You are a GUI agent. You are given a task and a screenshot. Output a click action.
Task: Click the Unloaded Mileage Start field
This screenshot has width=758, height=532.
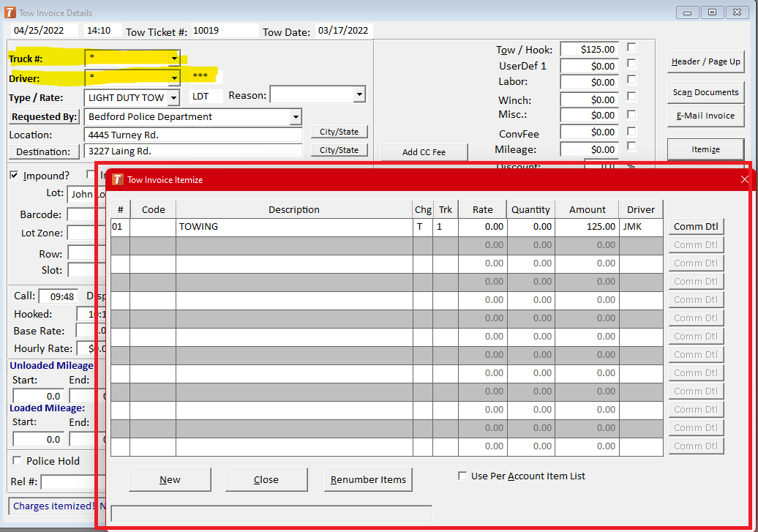(x=38, y=396)
